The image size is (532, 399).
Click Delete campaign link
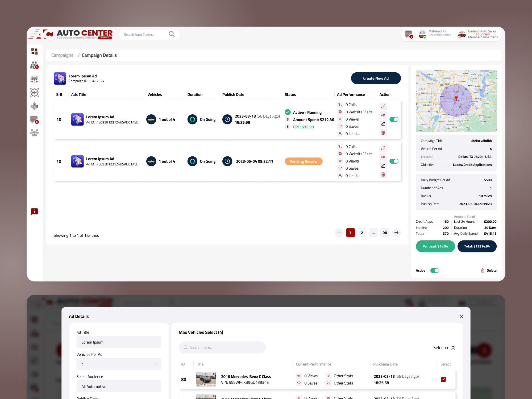(489, 271)
